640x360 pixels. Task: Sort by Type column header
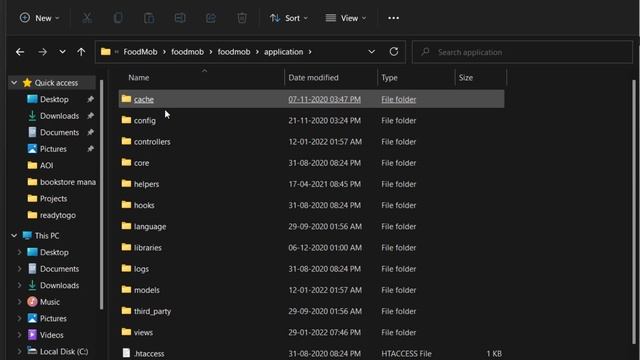389,78
